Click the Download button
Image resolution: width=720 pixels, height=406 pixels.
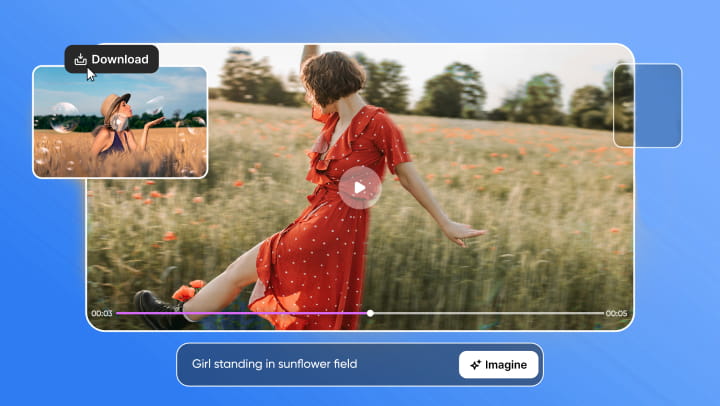tap(111, 59)
